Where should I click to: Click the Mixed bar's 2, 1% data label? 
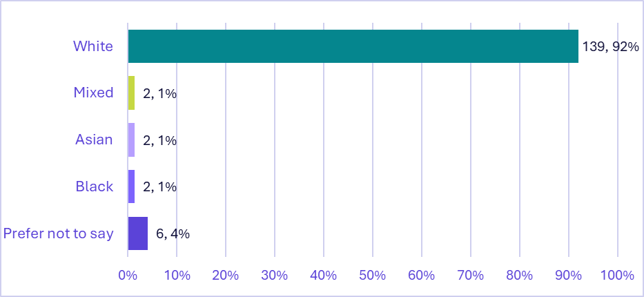pyautogui.click(x=159, y=93)
